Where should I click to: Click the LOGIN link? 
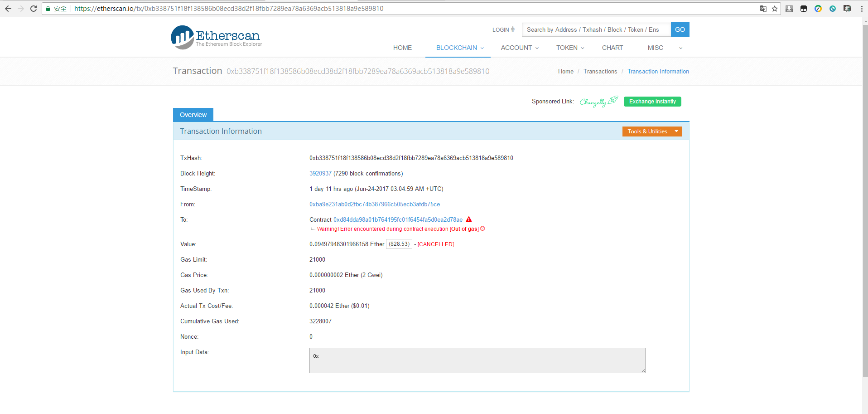501,29
